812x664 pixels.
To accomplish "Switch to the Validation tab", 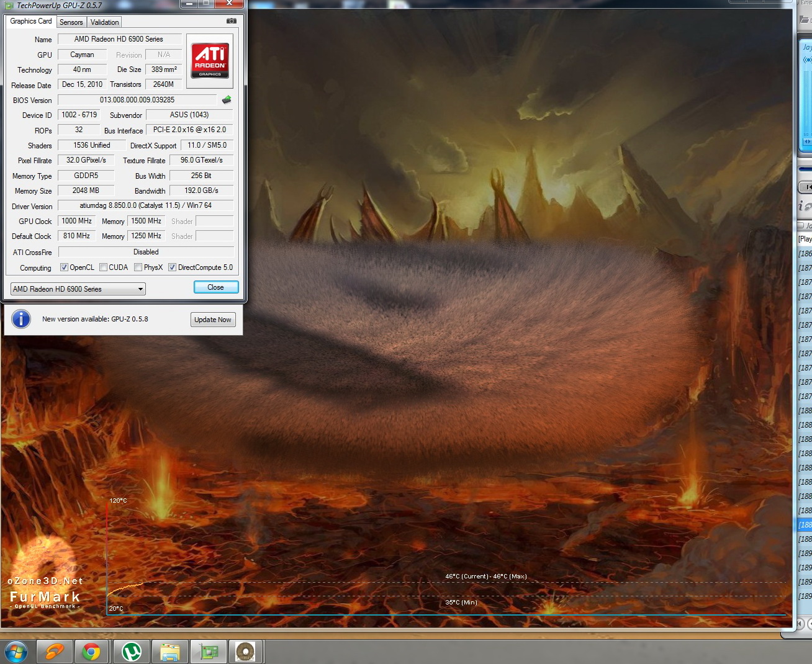I will point(104,22).
